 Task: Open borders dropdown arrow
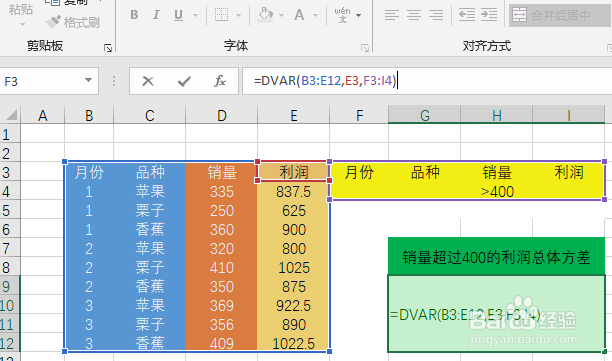tap(238, 16)
